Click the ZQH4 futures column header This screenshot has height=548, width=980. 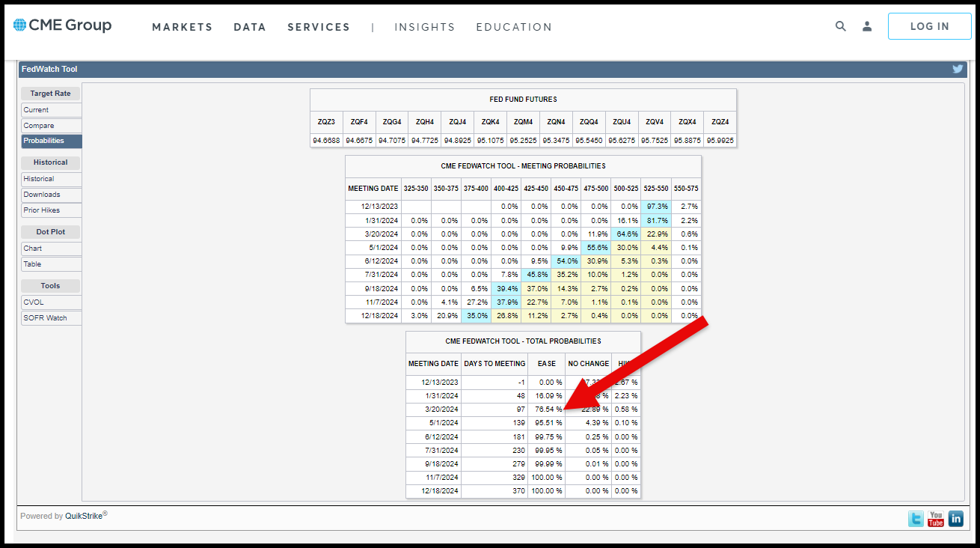pos(425,122)
